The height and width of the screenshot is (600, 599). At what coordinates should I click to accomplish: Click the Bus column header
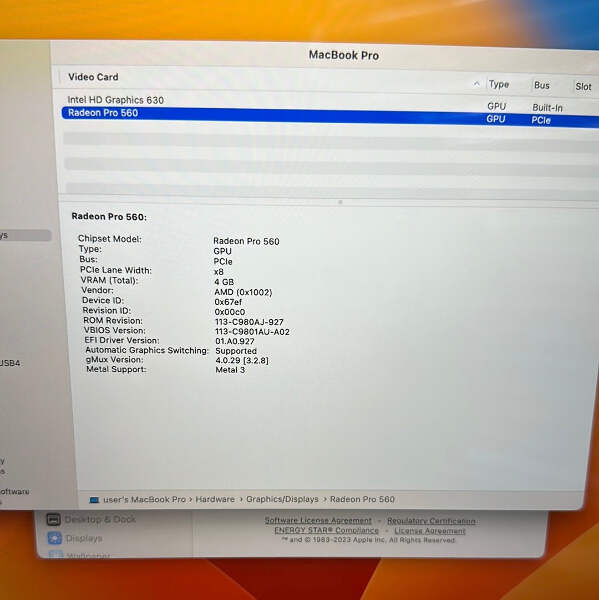coord(542,85)
